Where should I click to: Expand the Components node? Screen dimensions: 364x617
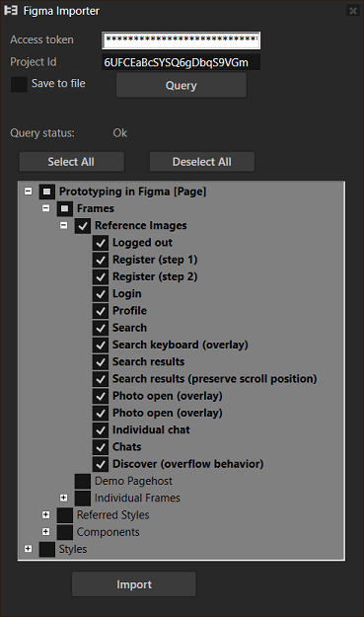46,532
